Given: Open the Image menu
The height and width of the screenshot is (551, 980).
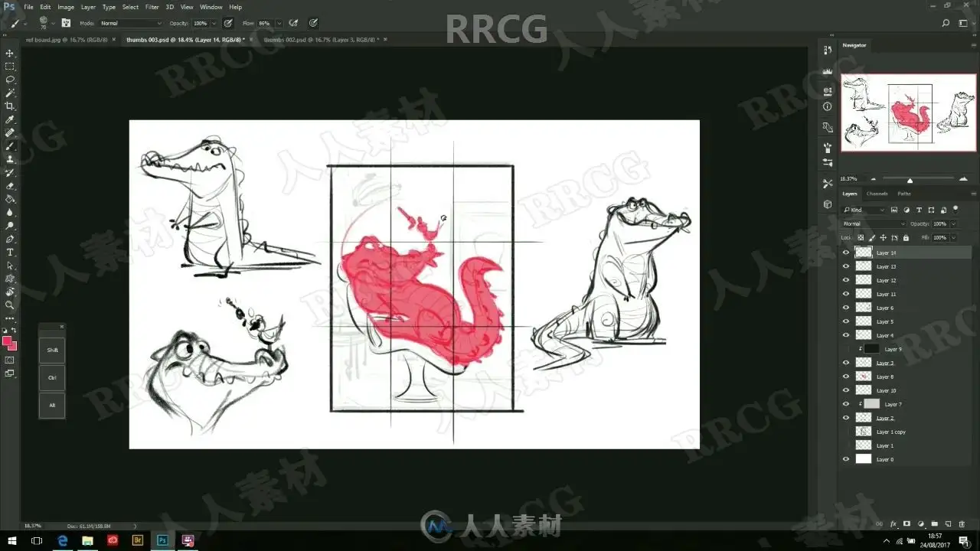Looking at the screenshot, I should click(66, 7).
